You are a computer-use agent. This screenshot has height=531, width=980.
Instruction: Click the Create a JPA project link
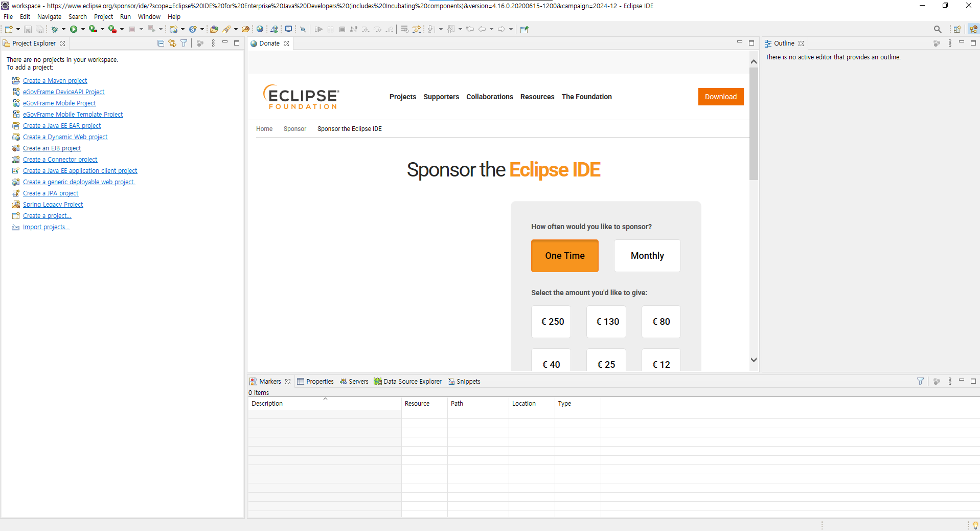click(51, 193)
